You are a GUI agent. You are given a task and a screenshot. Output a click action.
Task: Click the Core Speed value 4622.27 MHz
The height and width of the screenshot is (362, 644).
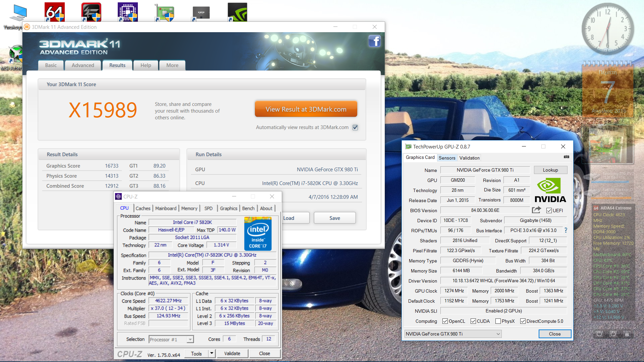168,301
